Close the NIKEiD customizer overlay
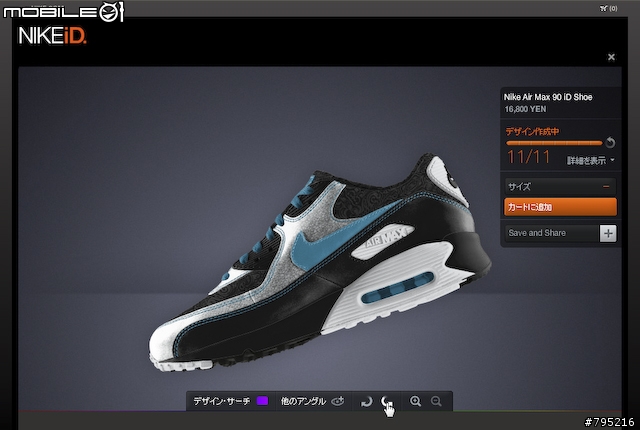 611,57
